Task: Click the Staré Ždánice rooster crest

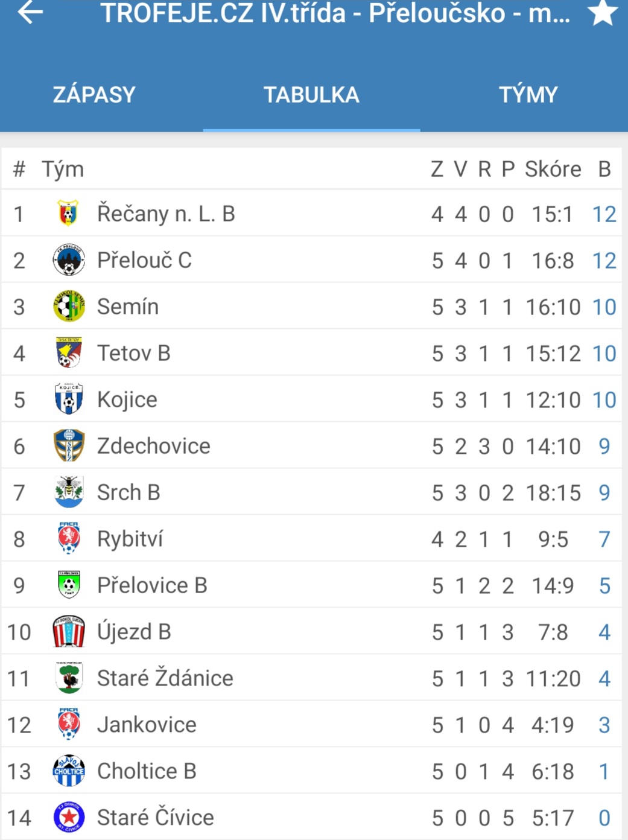Action: (68, 678)
